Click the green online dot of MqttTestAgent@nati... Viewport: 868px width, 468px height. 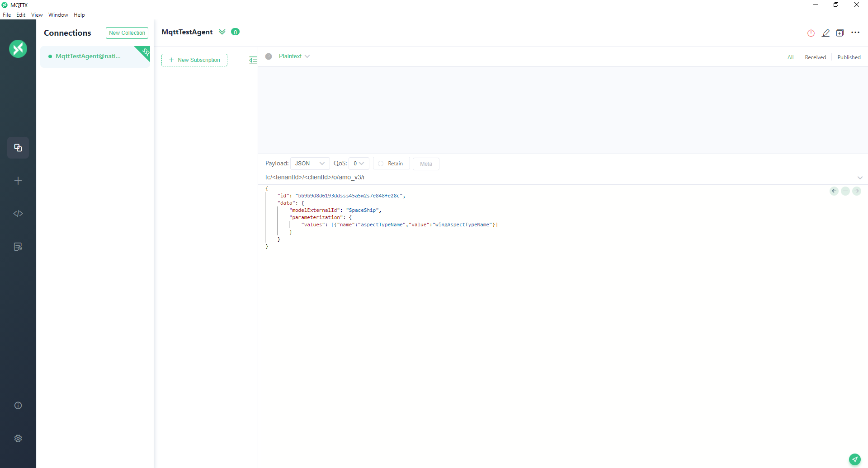tap(50, 56)
